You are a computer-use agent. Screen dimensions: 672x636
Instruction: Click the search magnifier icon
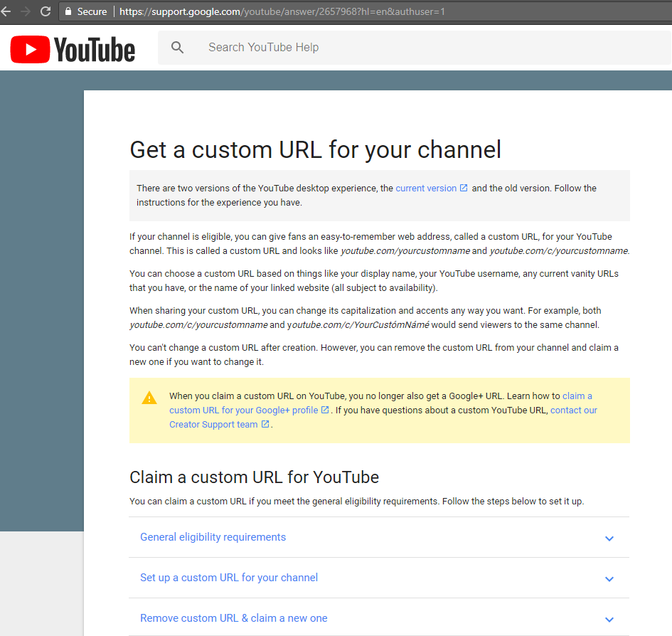[178, 48]
